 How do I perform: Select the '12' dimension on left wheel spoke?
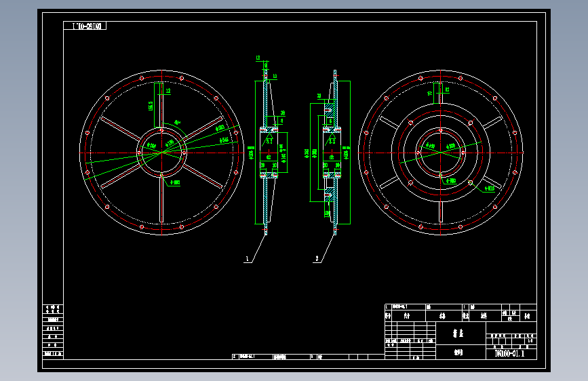(168, 91)
